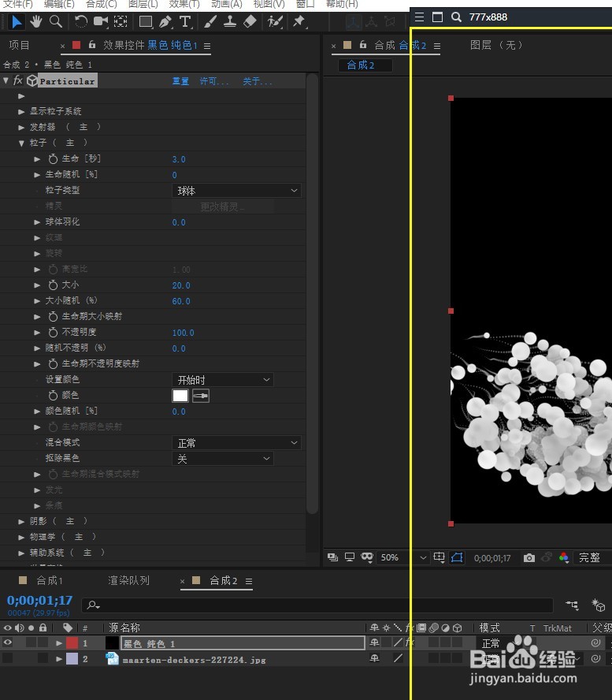The height and width of the screenshot is (700, 612).
Task: Switch to the 合成1 timeline tab
Action: coord(49,580)
